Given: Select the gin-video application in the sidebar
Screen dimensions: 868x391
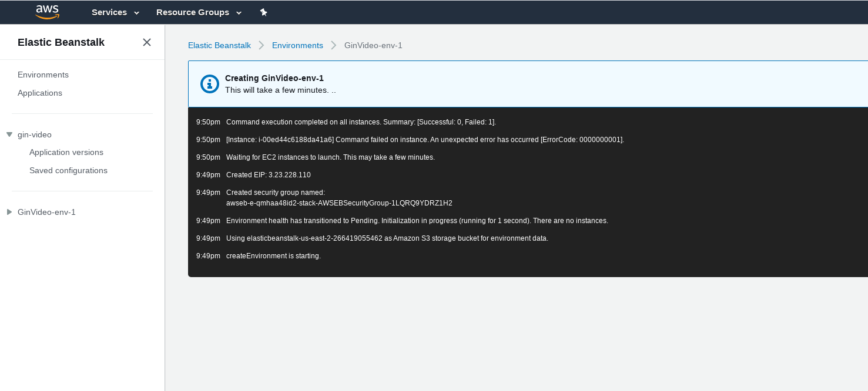Looking at the screenshot, I should coord(35,134).
